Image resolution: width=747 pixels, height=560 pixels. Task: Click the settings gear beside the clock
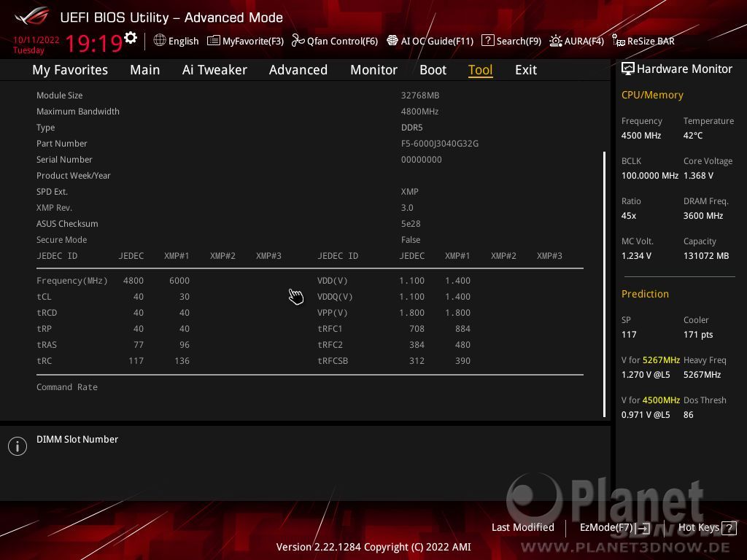(131, 38)
